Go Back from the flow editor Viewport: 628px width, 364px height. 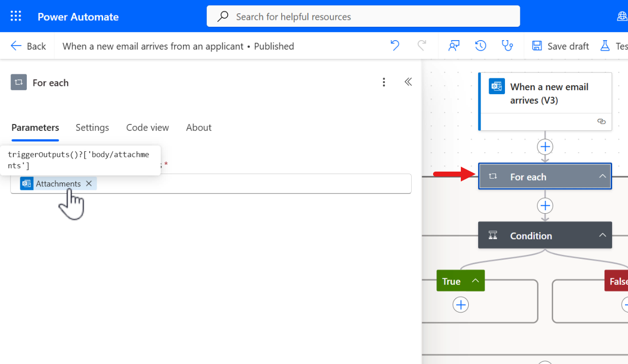coord(28,46)
